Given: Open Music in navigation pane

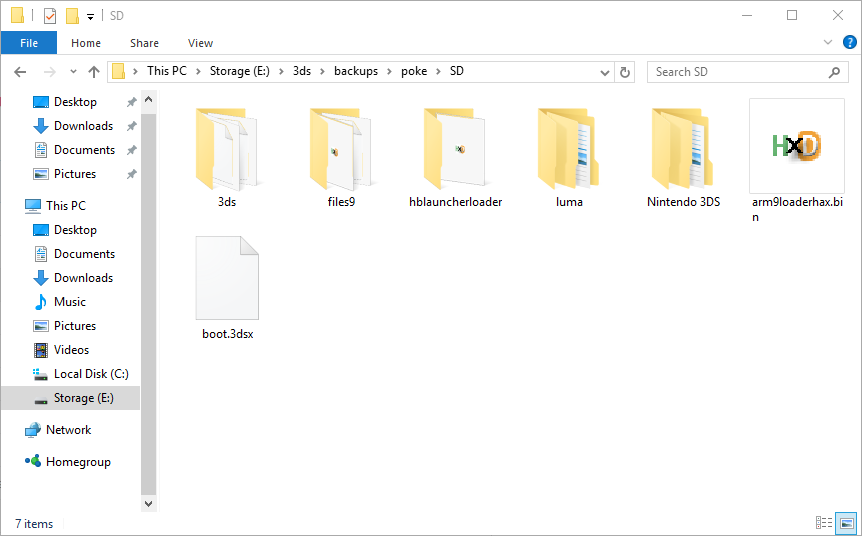Looking at the screenshot, I should pos(70,302).
